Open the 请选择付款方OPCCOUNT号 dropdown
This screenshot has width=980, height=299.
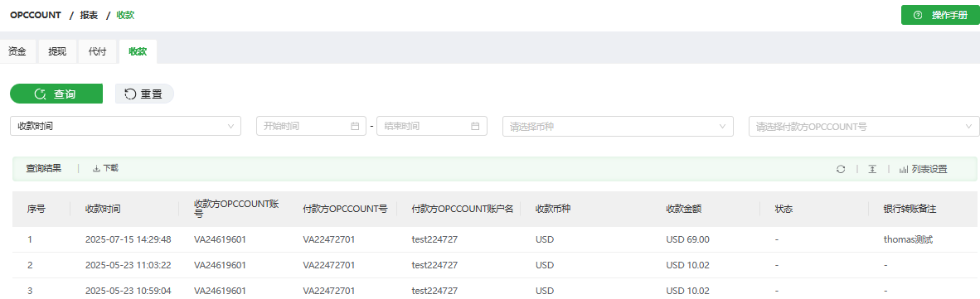(x=864, y=126)
